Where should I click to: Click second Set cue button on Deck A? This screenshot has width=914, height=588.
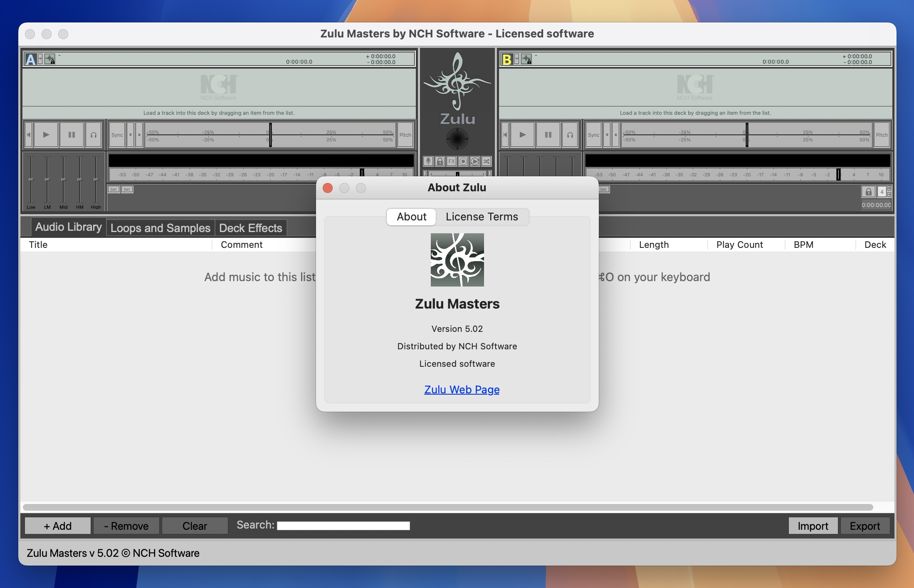click(x=127, y=189)
